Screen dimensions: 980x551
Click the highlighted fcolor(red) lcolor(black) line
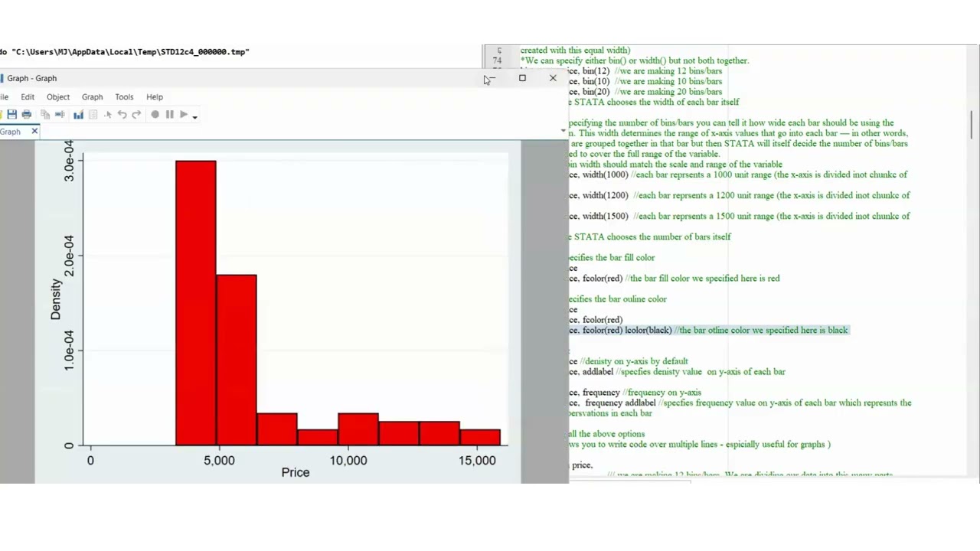click(709, 330)
